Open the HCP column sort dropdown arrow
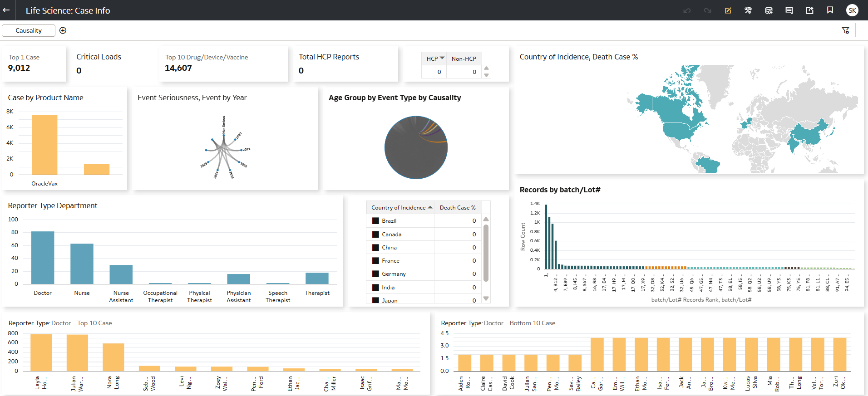The height and width of the screenshot is (396, 868). (442, 58)
